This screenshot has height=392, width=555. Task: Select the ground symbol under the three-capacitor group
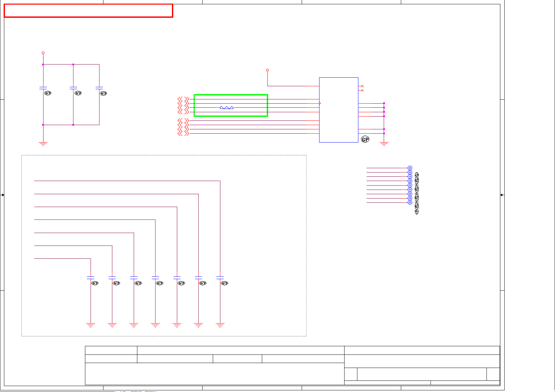pos(43,144)
